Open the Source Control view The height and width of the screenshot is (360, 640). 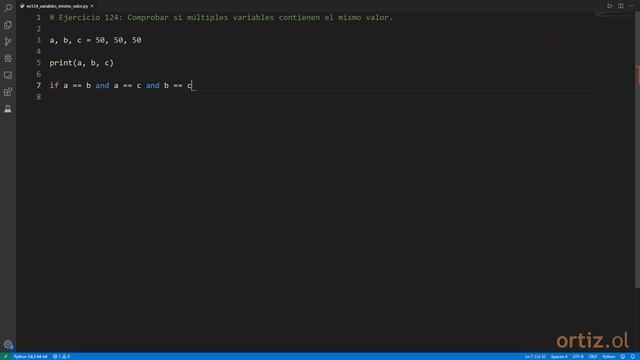pos(8,42)
